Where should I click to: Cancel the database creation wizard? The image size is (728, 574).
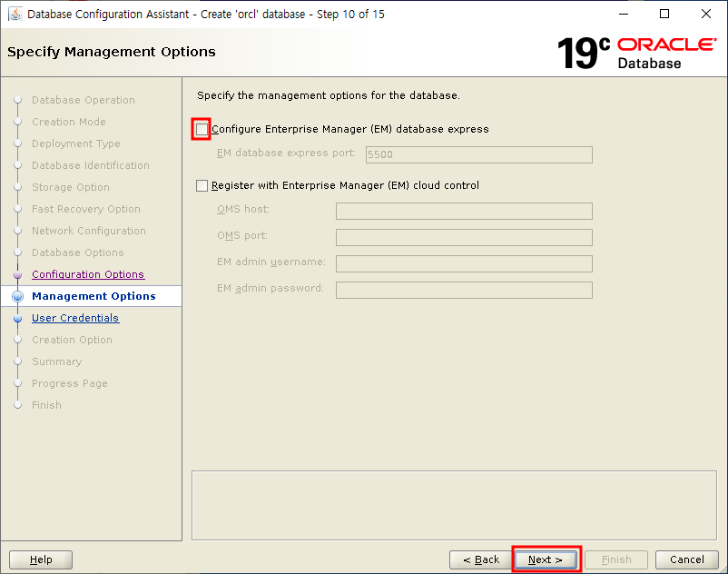click(x=686, y=559)
